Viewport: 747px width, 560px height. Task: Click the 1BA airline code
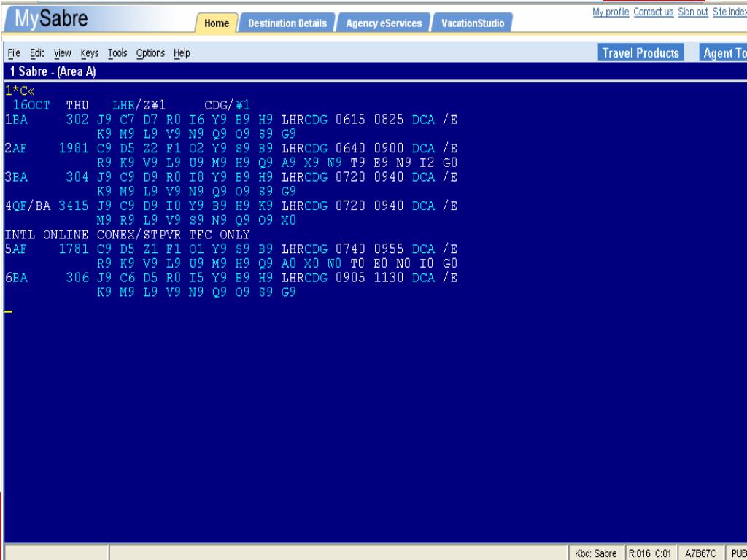[x=16, y=120]
